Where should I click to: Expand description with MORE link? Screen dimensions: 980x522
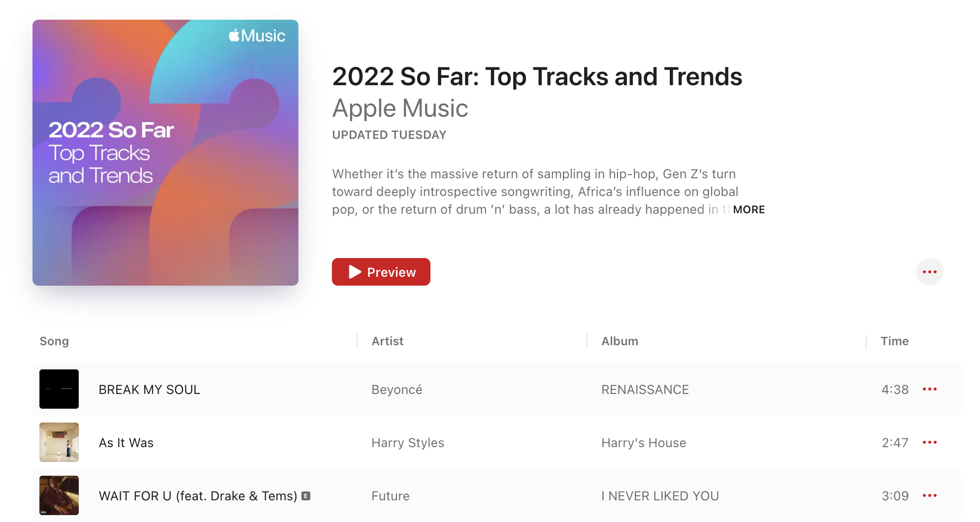tap(749, 210)
